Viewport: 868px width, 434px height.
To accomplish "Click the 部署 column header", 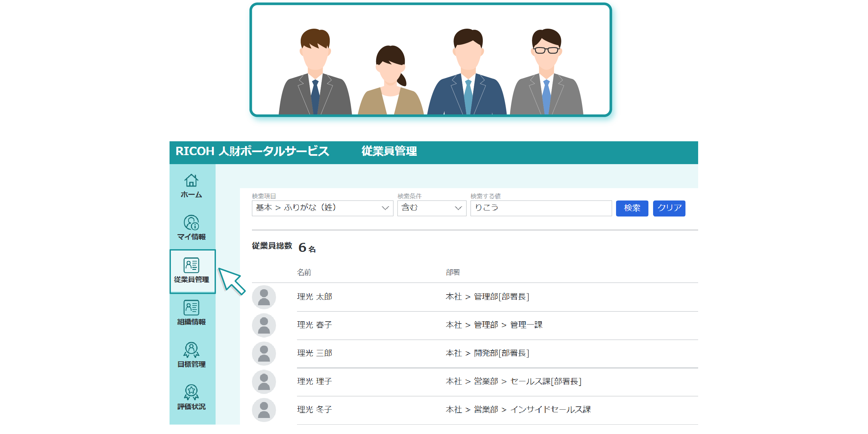I will tap(452, 272).
